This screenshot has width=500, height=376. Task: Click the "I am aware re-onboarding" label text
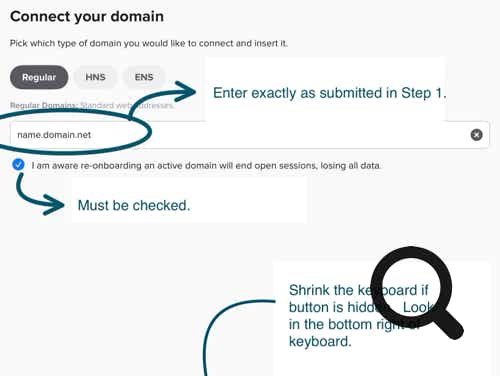206,166
